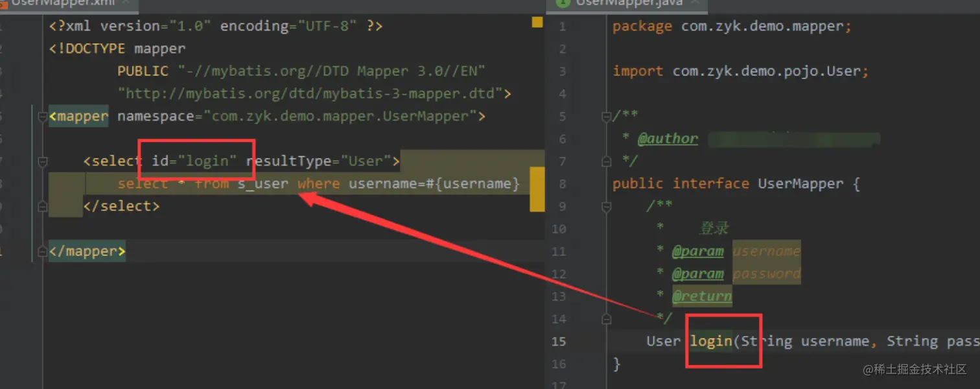Viewport: 980px width, 389px height.
Task: Click the login method name on line 15
Action: click(x=710, y=342)
